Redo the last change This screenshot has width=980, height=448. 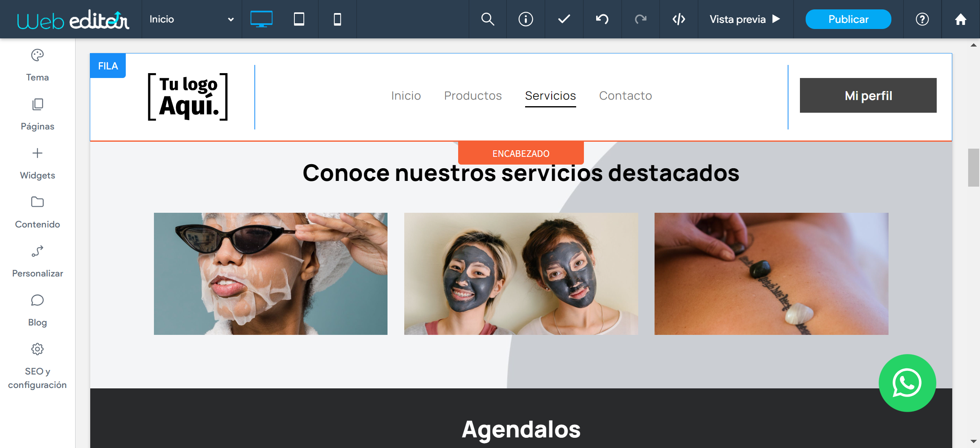tap(641, 19)
